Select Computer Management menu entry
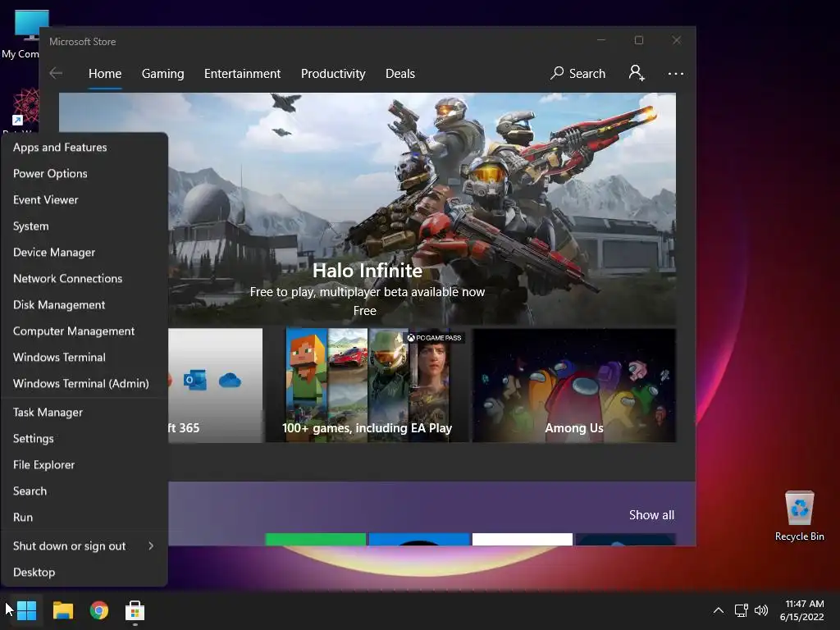The width and height of the screenshot is (840, 630). pyautogui.click(x=84, y=331)
